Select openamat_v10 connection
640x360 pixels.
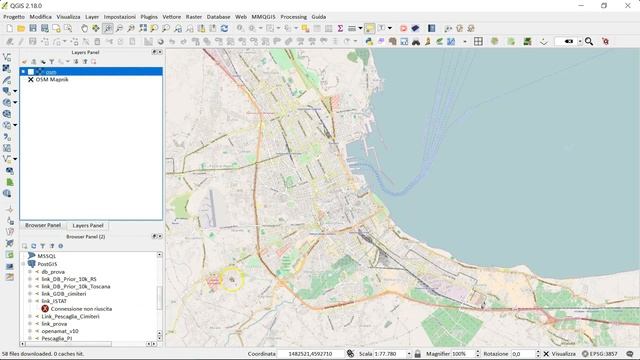coord(60,331)
